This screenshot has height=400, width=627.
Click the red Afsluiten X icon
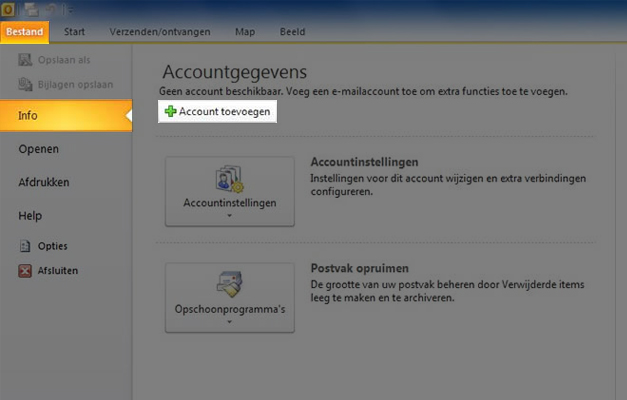tap(25, 271)
